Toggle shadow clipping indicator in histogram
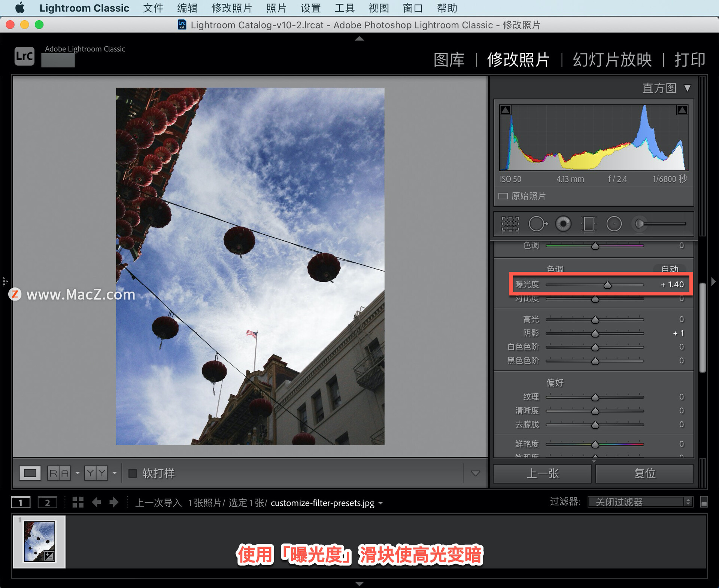Image resolution: width=719 pixels, height=588 pixels. tap(506, 110)
